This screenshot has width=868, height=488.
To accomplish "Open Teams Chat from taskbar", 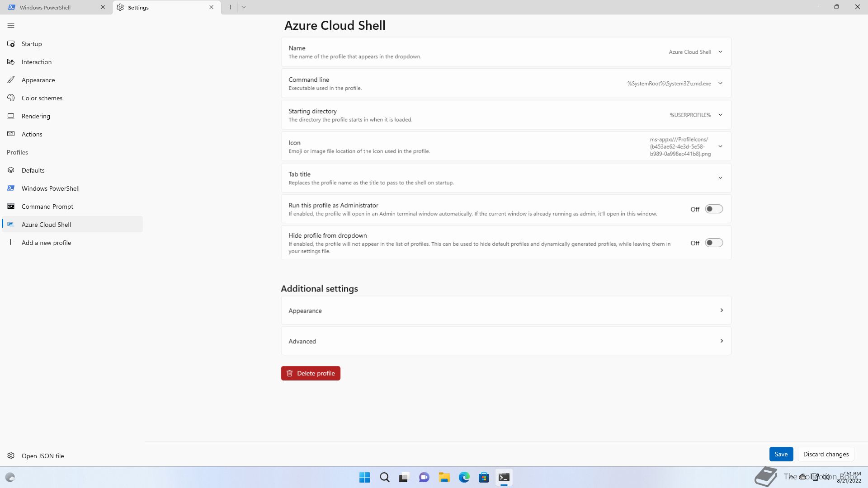I will click(x=424, y=478).
